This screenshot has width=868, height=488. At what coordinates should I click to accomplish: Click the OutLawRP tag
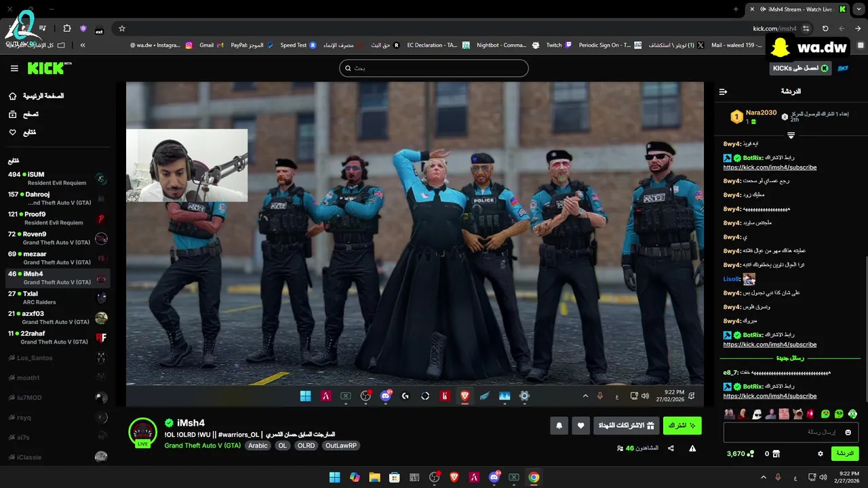pos(341,445)
